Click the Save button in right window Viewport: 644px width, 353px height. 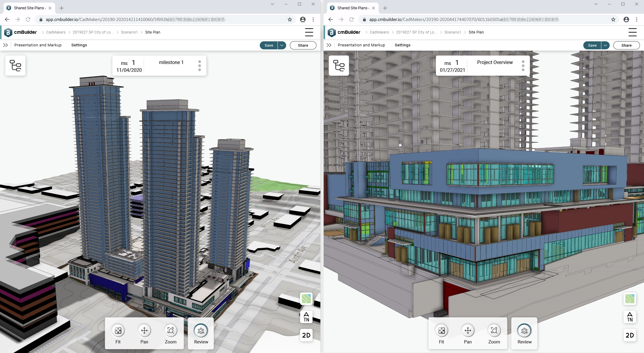coord(592,45)
